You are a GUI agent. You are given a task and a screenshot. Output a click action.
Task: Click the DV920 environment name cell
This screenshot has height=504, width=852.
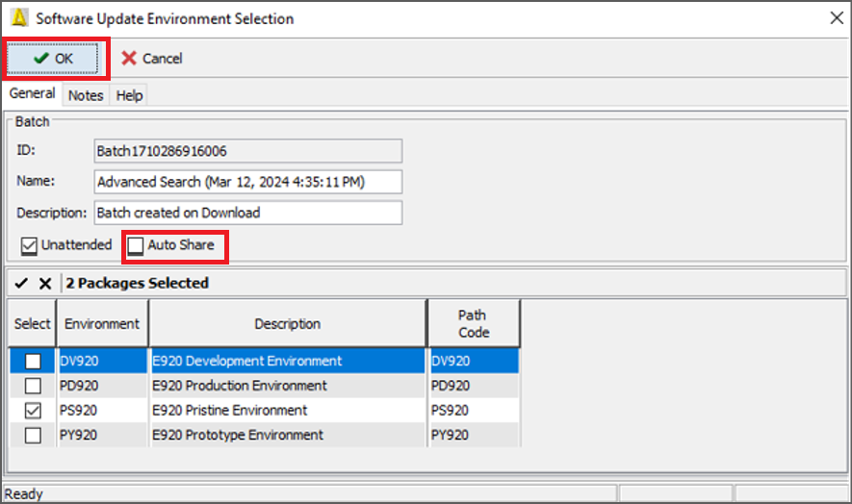pyautogui.click(x=102, y=361)
